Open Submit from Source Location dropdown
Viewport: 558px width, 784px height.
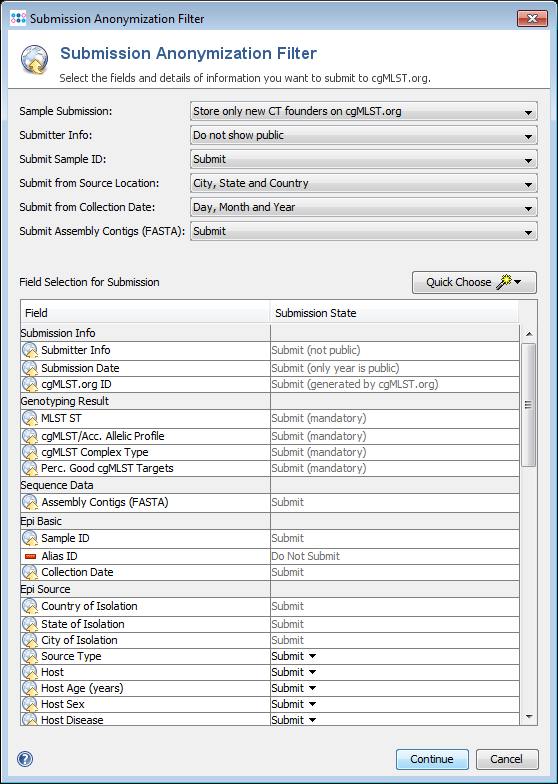point(364,183)
